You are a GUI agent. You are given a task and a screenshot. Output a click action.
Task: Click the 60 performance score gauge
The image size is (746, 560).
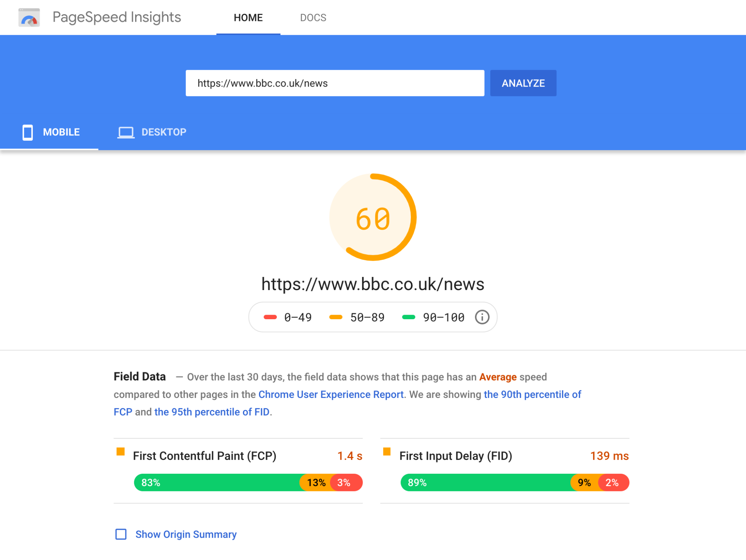373,217
